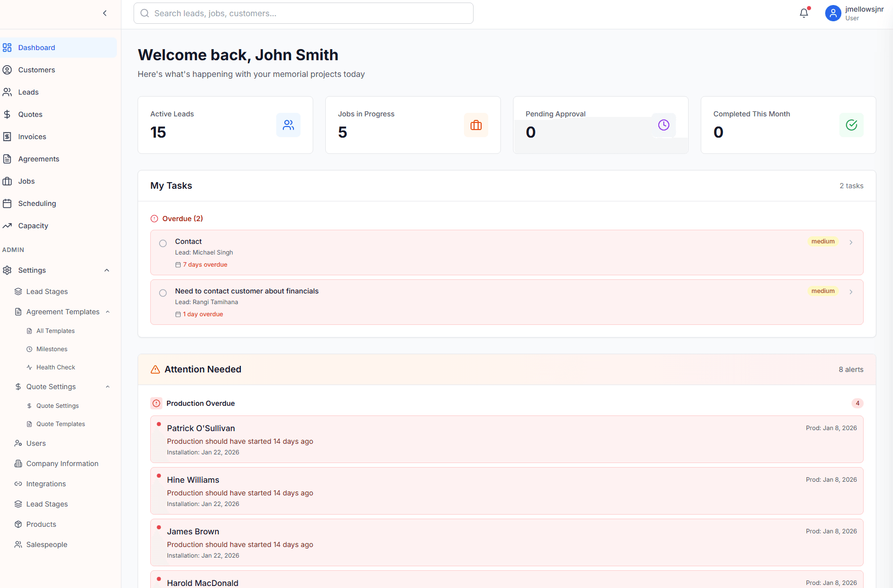Click the Active Leads people icon
893x588 pixels.
click(x=288, y=125)
